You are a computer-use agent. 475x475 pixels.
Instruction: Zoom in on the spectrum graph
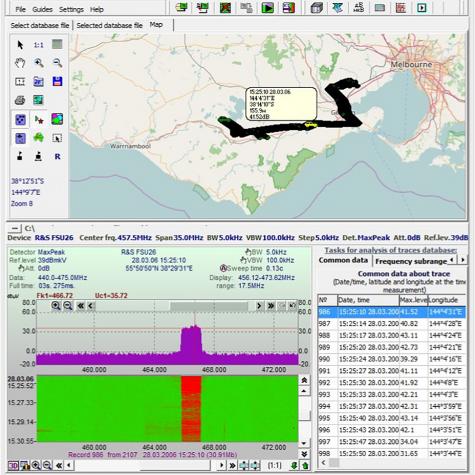(x=56, y=305)
